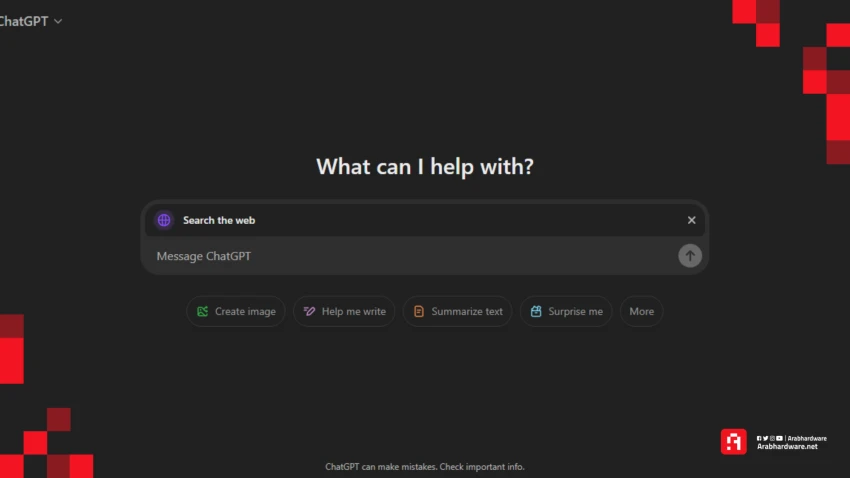Click the Search the web label
Image resolution: width=850 pixels, height=478 pixels.
[219, 220]
